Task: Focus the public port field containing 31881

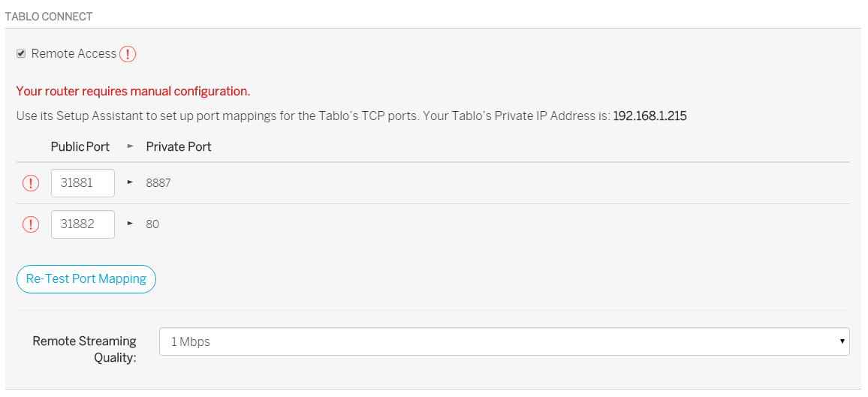Action: pos(83,183)
